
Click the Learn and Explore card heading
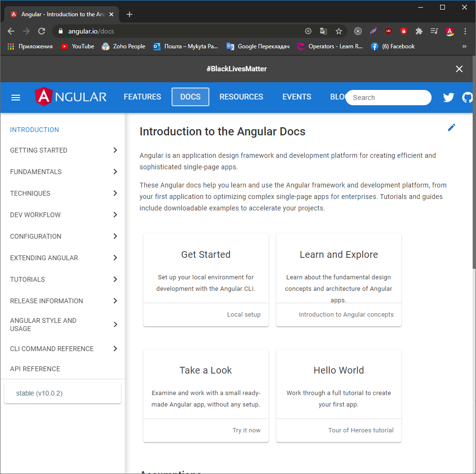pyautogui.click(x=338, y=254)
